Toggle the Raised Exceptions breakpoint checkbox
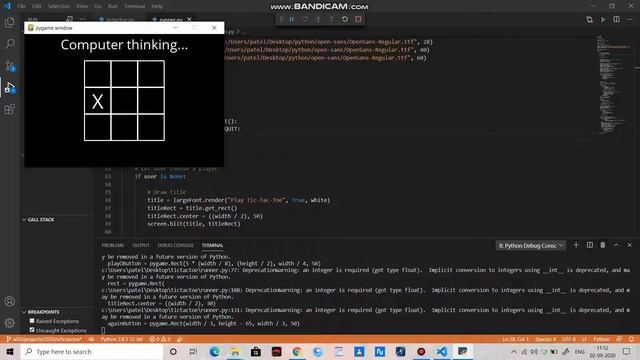The image size is (640, 360). pyautogui.click(x=32, y=321)
